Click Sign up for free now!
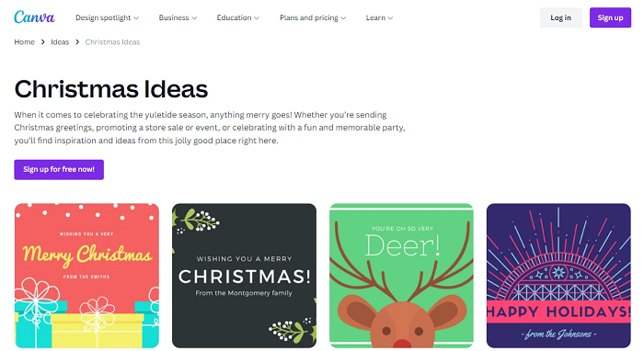Viewport: 644px width, 351px height. [59, 169]
